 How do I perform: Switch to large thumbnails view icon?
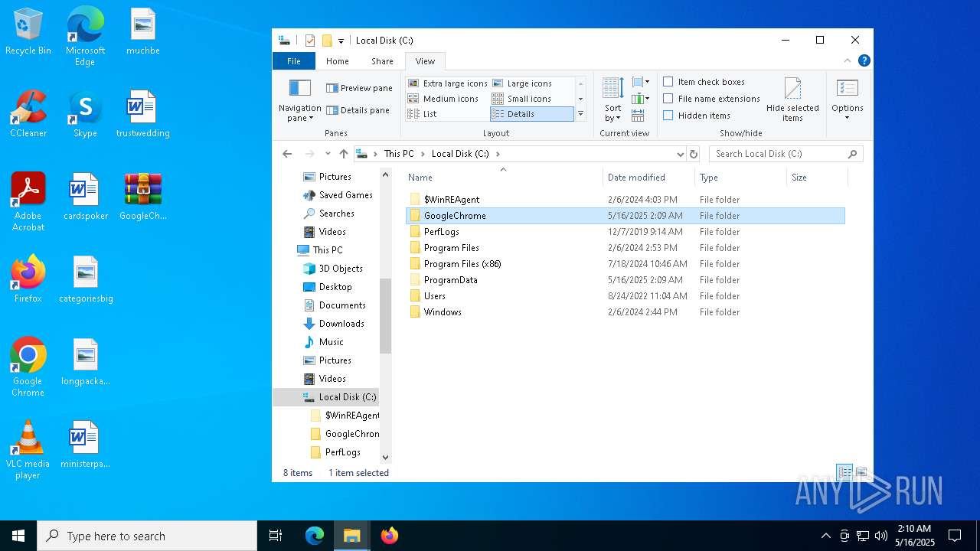tap(861, 473)
